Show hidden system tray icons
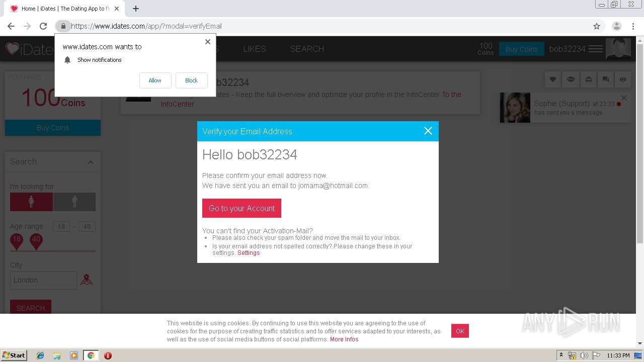 click(x=561, y=355)
